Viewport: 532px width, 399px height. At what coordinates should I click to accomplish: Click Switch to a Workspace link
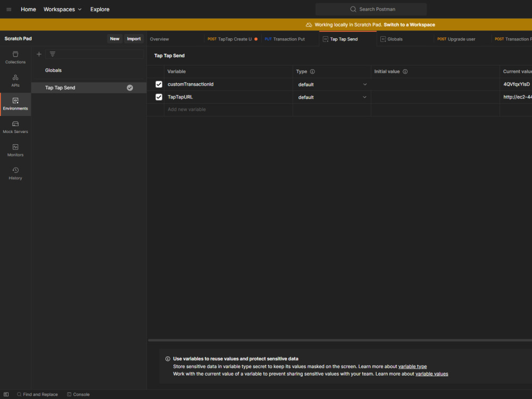pos(409,25)
